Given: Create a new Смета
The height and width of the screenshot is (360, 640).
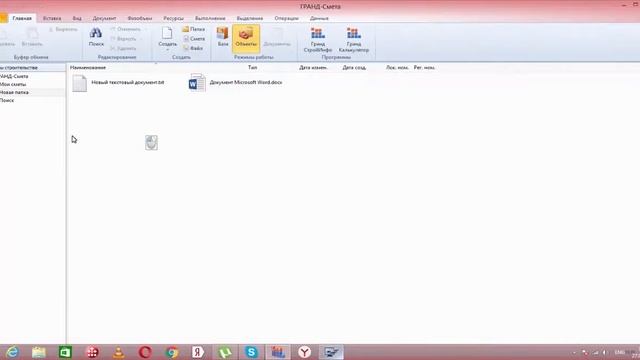Looking at the screenshot, I should coord(194,38).
